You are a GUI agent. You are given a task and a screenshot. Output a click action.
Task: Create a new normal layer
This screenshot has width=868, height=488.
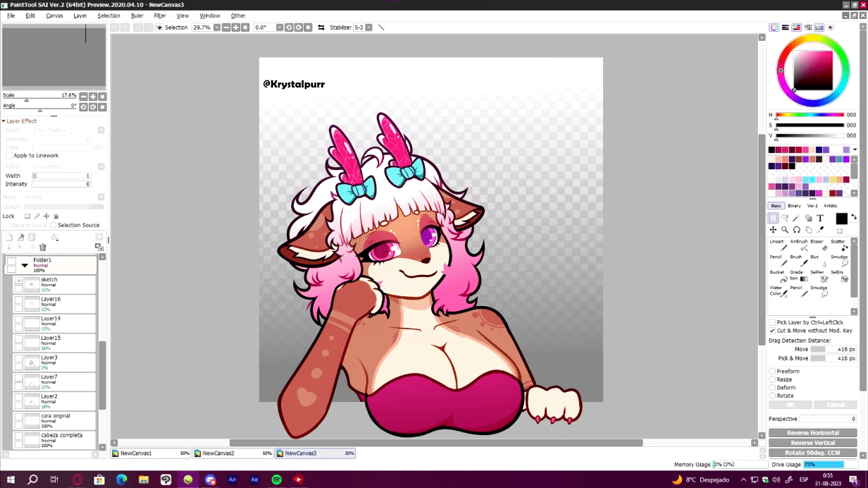(9, 238)
